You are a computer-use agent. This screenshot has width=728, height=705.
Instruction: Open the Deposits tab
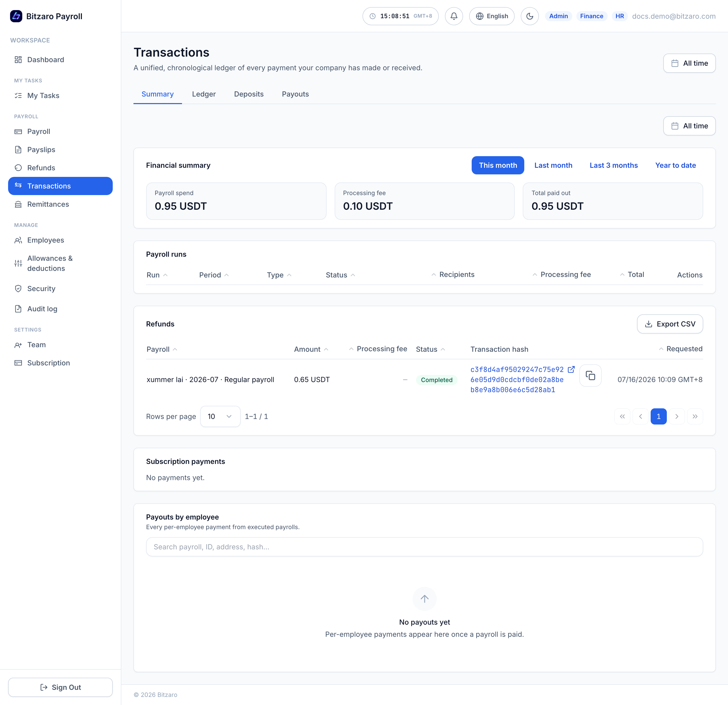[x=249, y=94]
